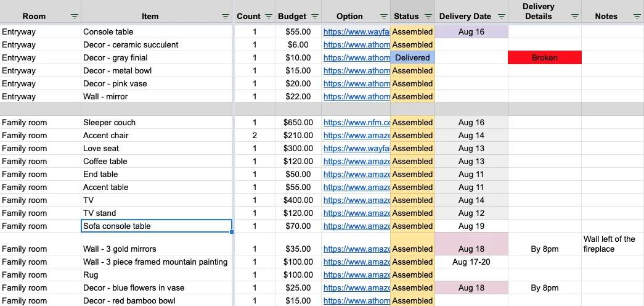Select Entryway cell of Console table row
Viewport: 644px width, 306px height.
click(x=40, y=31)
